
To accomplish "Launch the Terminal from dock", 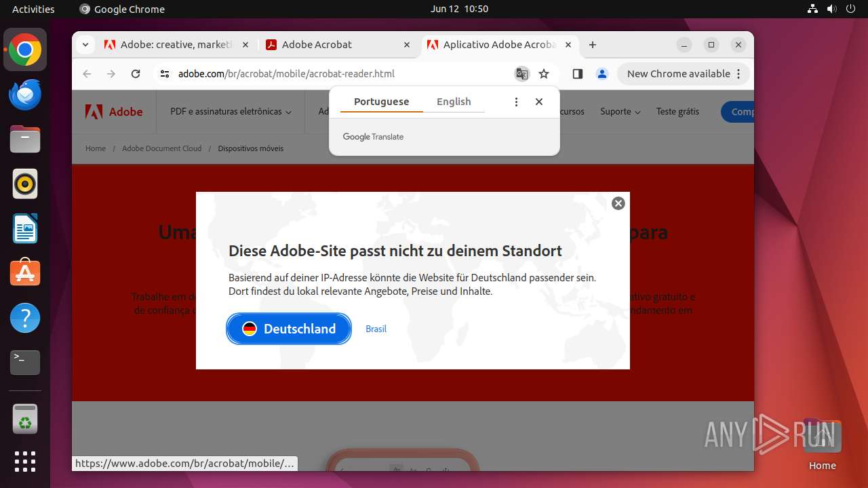I will pos(25,363).
